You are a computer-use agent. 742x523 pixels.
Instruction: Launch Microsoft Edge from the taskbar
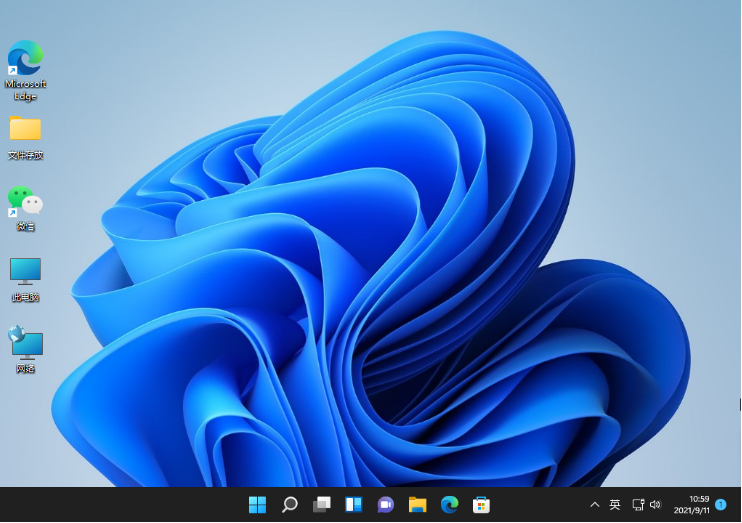pos(449,504)
